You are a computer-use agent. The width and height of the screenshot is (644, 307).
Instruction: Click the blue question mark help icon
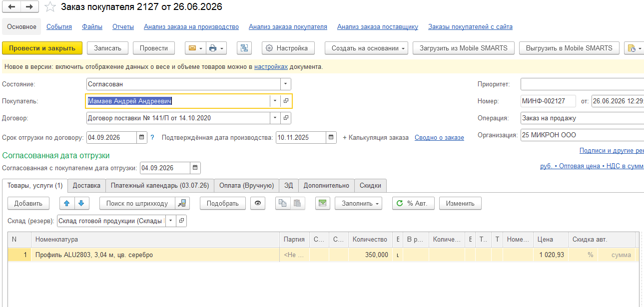click(152, 137)
